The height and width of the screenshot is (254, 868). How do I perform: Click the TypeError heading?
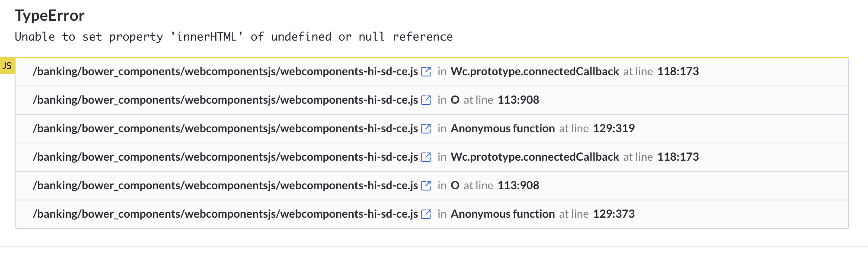point(50,16)
